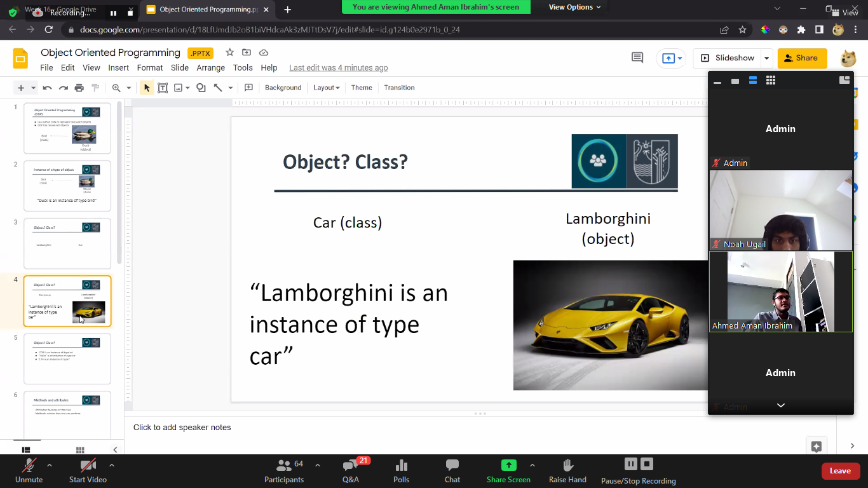Collapse the filmstrip panel with chevron
This screenshot has width=868, height=488.
coord(115,450)
